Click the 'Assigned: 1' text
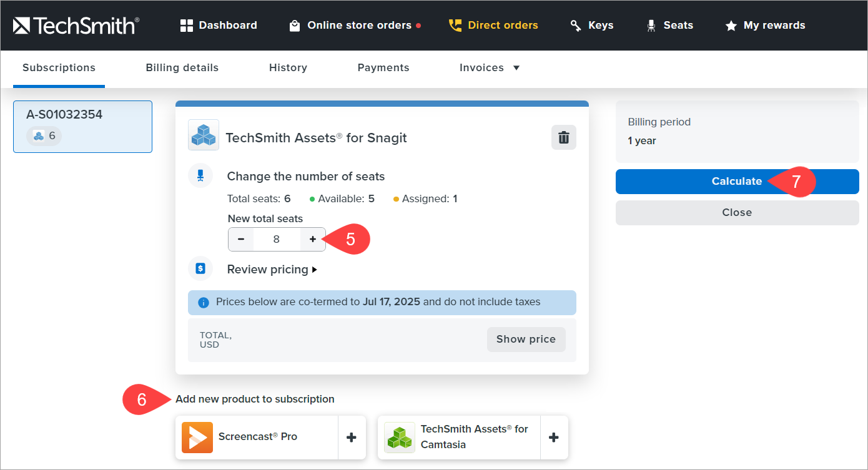Image resolution: width=868 pixels, height=470 pixels. (425, 199)
